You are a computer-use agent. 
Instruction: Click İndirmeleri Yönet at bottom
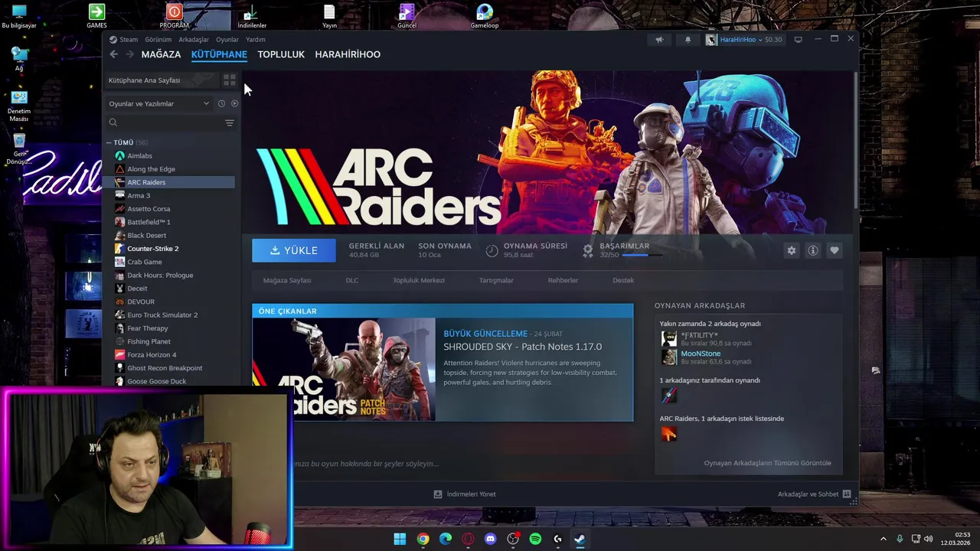465,494
